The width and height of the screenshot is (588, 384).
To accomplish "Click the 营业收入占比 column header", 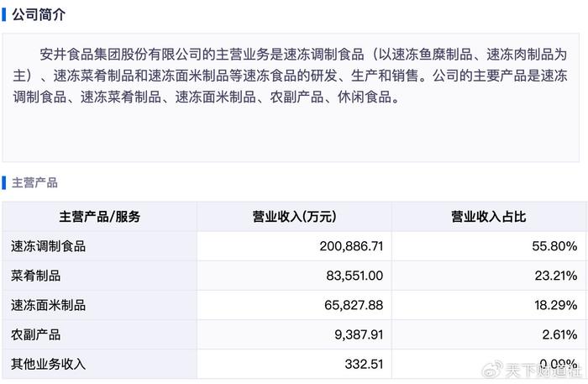I will tap(489, 217).
